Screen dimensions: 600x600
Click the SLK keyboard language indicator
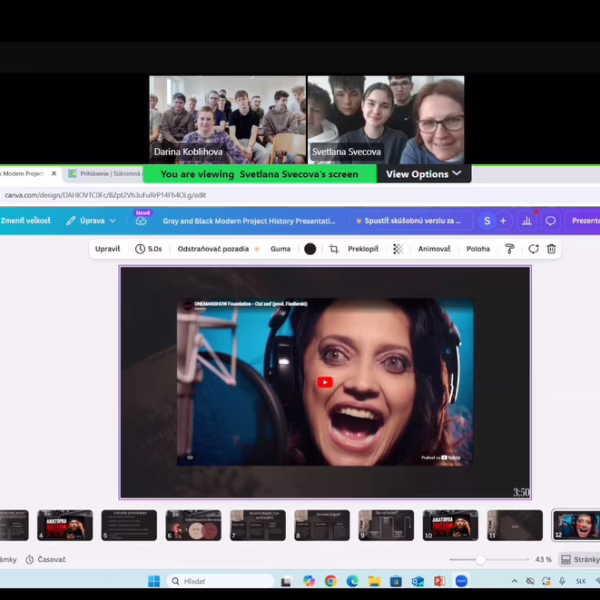click(x=581, y=581)
